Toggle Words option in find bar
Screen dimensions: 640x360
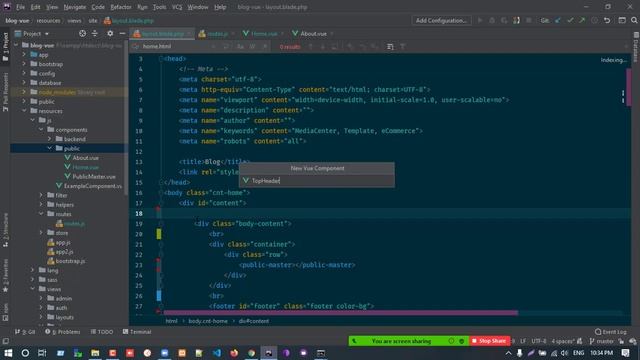click(x=252, y=47)
